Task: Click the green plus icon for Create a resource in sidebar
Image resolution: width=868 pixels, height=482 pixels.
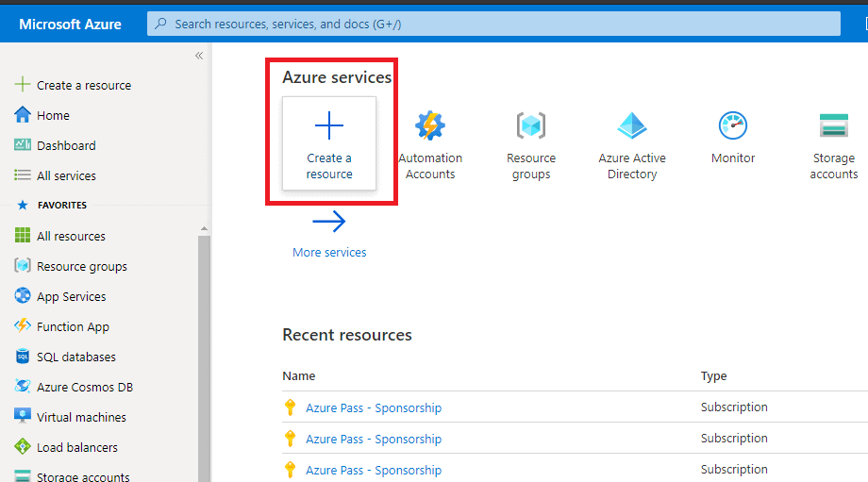Action: (22, 84)
